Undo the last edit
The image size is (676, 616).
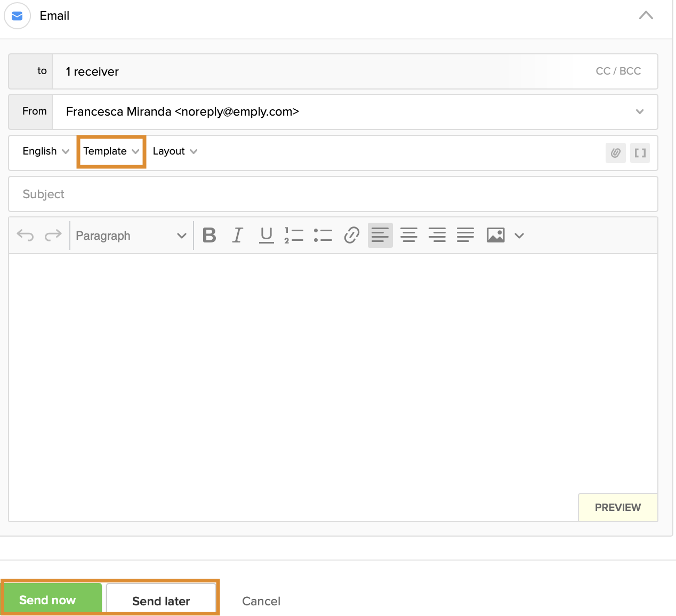coord(25,235)
